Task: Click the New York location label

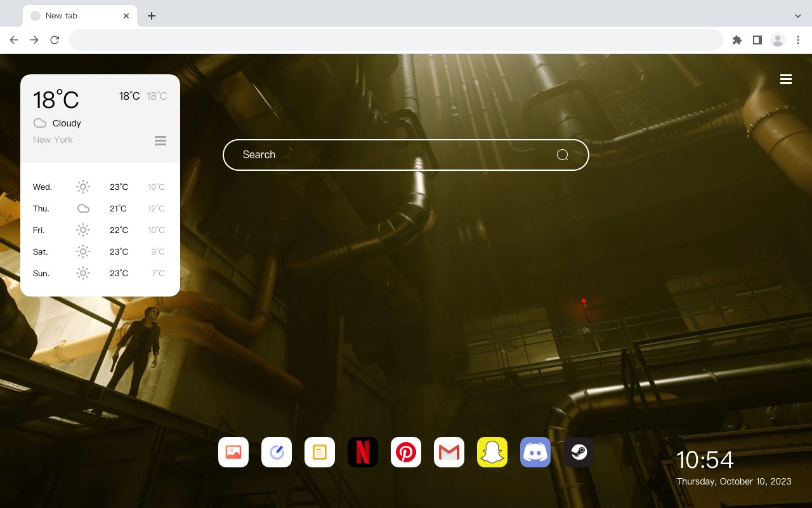Action: (53, 140)
